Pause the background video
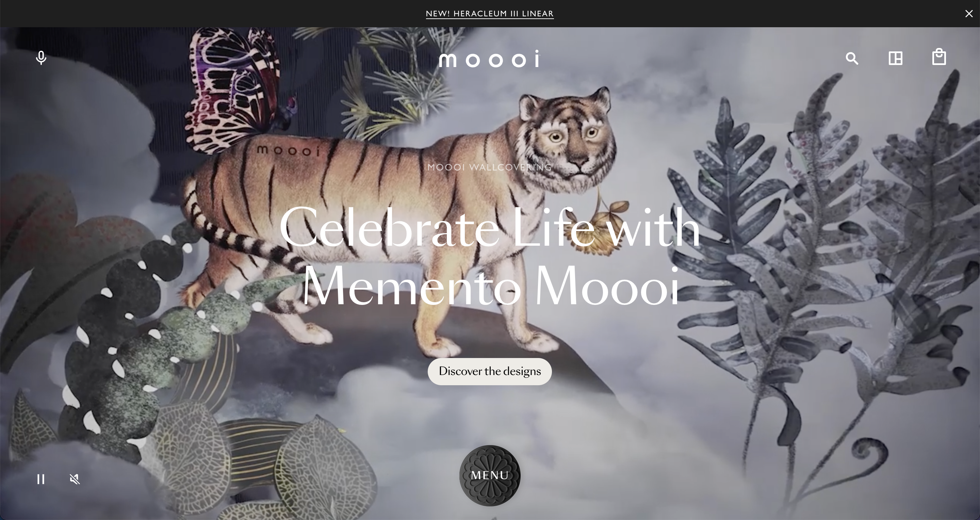This screenshot has width=980, height=520. 41,479
